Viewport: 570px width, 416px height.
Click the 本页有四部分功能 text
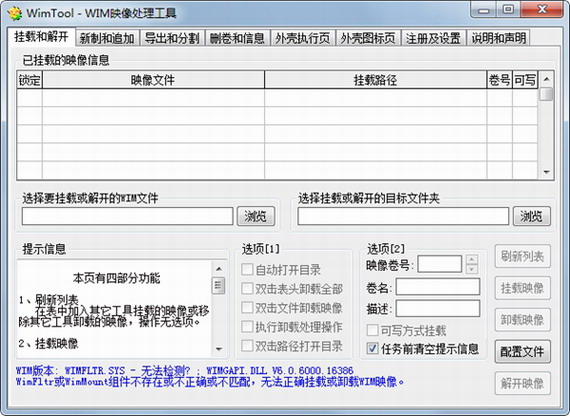(116, 278)
